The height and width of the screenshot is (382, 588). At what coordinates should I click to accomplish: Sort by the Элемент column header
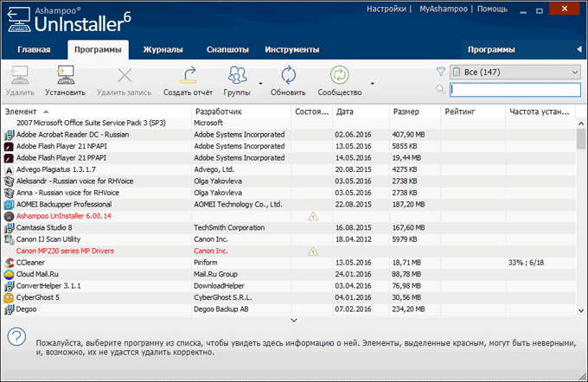click(98, 111)
